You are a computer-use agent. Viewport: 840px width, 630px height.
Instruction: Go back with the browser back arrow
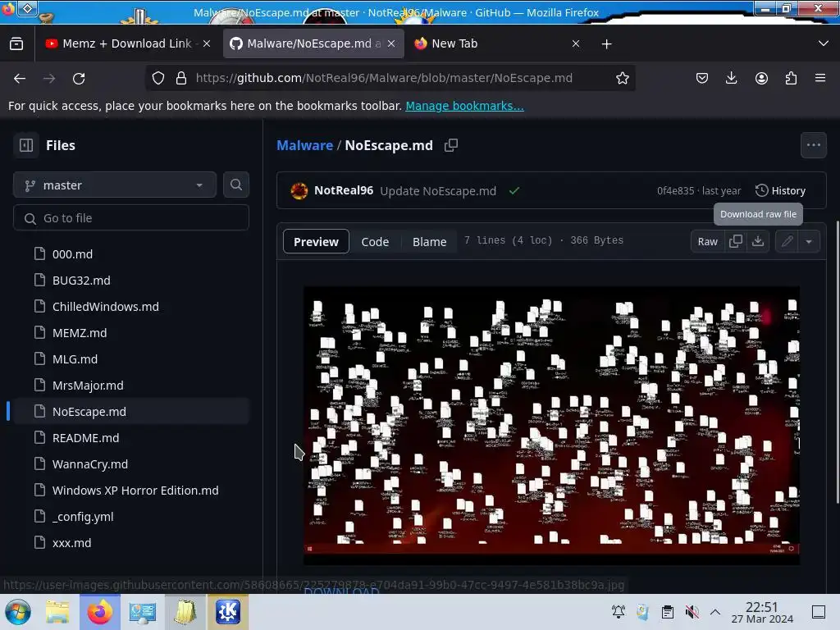tap(20, 78)
